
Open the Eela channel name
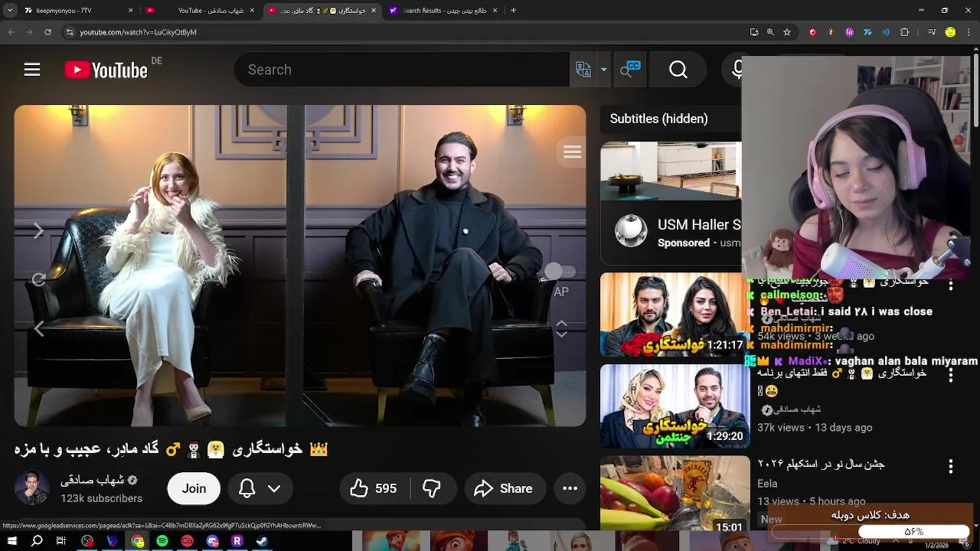(x=767, y=484)
